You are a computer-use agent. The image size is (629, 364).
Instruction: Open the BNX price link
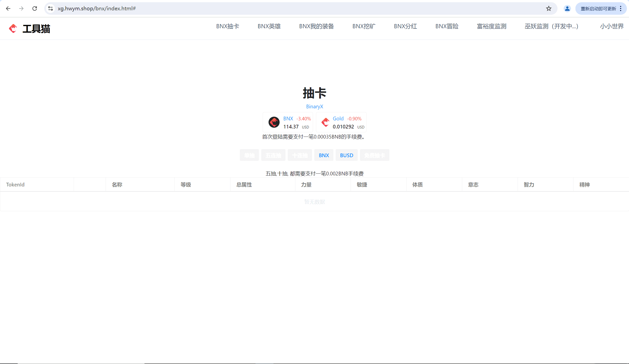[x=288, y=118]
